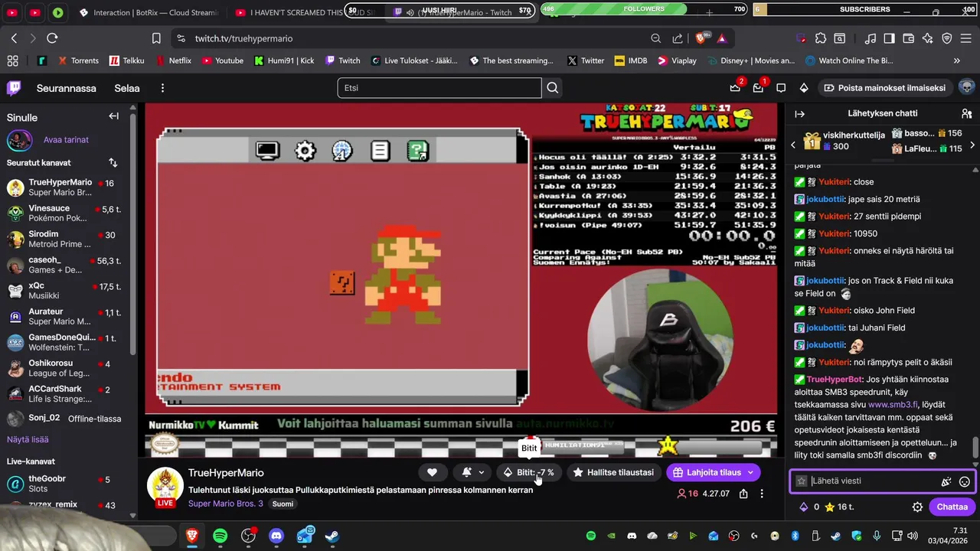Screen dimensions: 980x551
Task: Bookmark this page icon
Action: click(x=156, y=38)
